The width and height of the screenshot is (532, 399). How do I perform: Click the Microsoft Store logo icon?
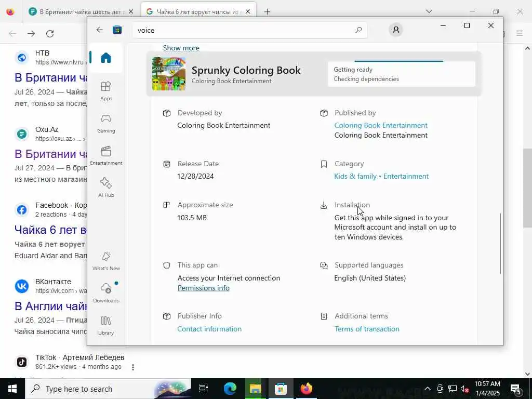117,30
